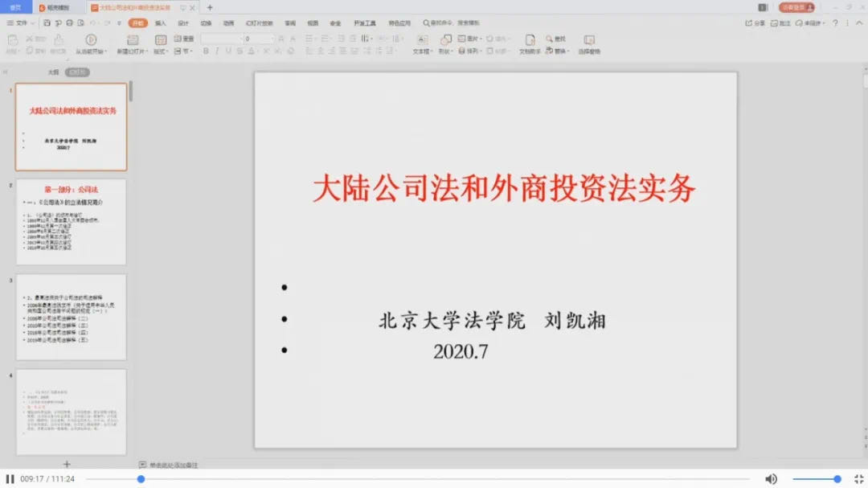
Task: Mute video using the speaker icon
Action: pyautogui.click(x=771, y=479)
